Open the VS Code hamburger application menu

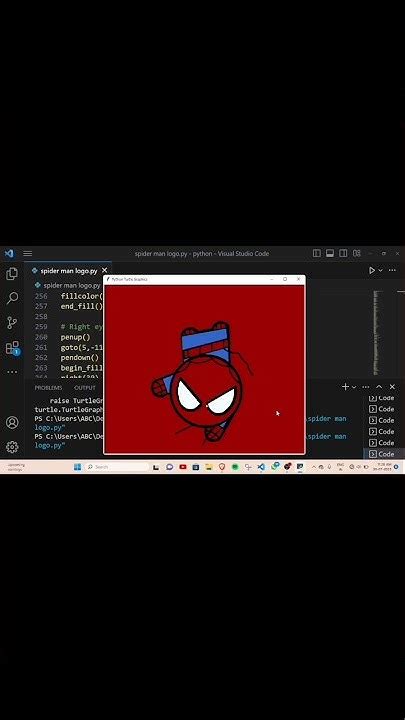28,253
